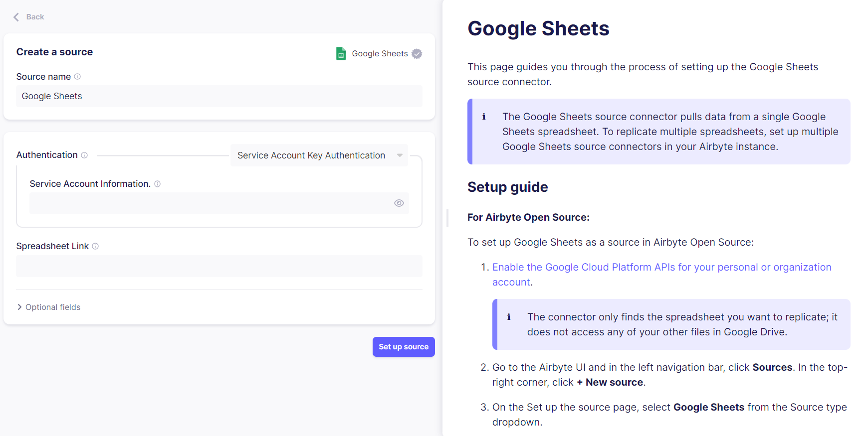868x436 pixels.
Task: Click the Google Sheets documentation heading
Action: pyautogui.click(x=538, y=28)
